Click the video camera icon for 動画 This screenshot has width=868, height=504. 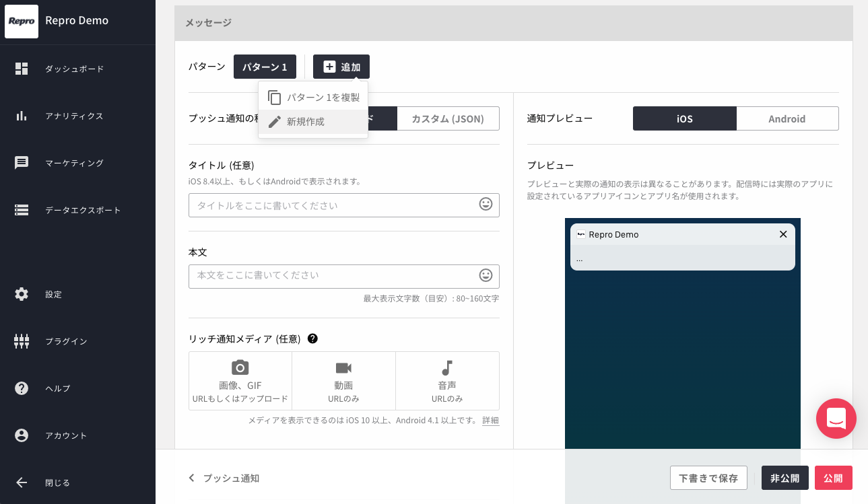344,367
